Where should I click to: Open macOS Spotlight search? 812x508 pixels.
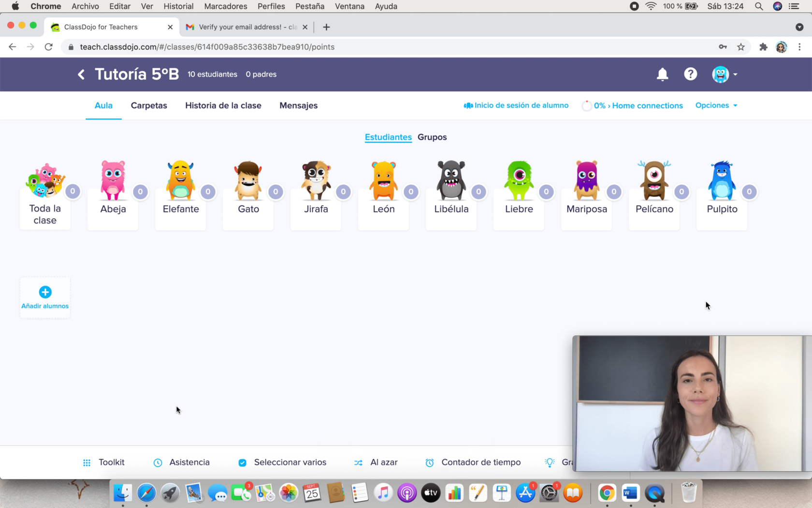tap(759, 6)
